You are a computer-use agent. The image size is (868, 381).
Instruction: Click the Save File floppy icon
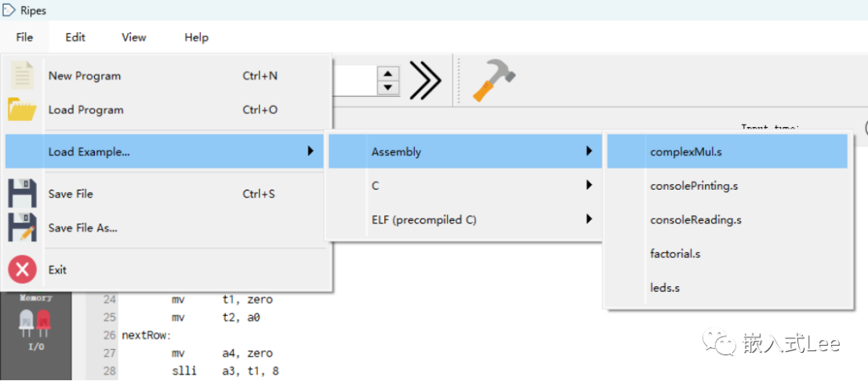(22, 194)
